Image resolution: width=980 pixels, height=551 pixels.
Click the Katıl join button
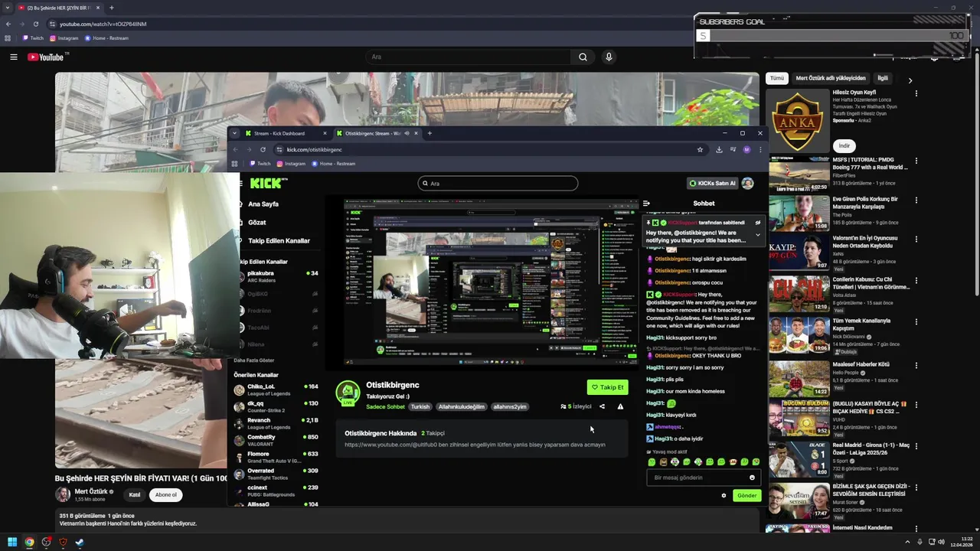tap(135, 495)
